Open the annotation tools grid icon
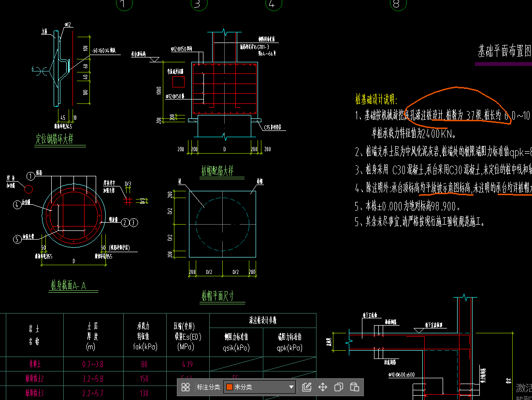Viewport: 532px width, 400px height. point(186,387)
